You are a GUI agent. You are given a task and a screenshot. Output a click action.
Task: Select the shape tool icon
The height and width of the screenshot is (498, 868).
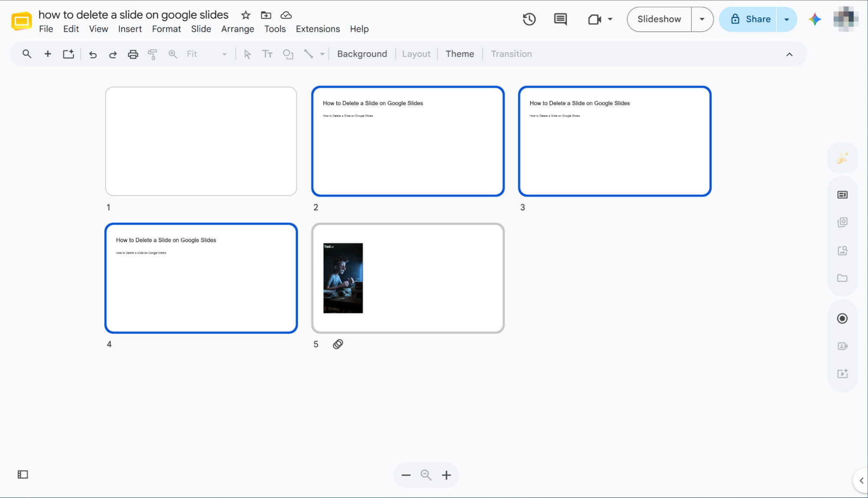point(288,54)
